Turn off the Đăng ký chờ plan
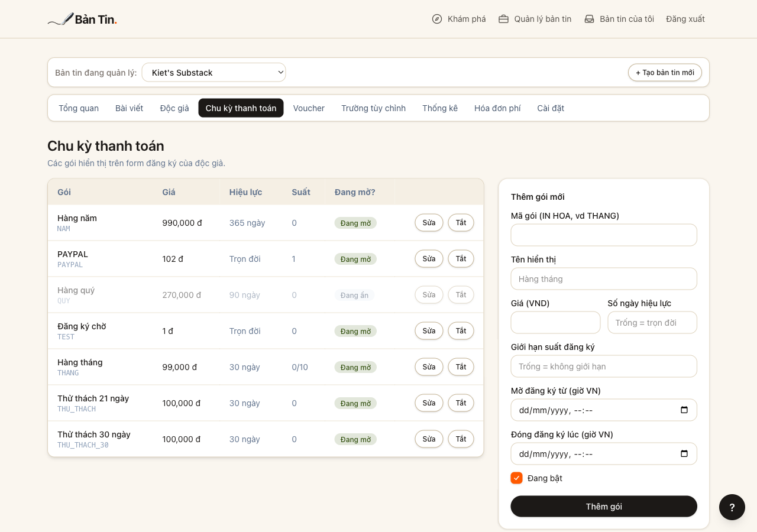The image size is (757, 532). (x=461, y=331)
